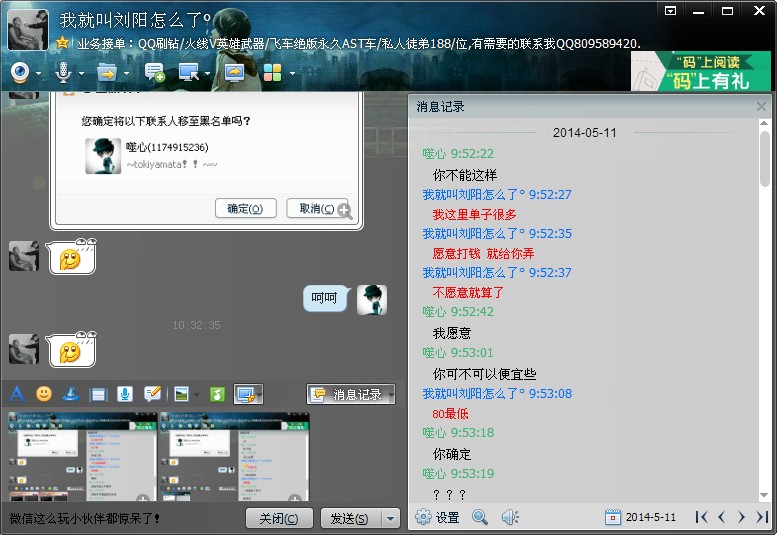Open the emoji smiley picker

[44, 394]
